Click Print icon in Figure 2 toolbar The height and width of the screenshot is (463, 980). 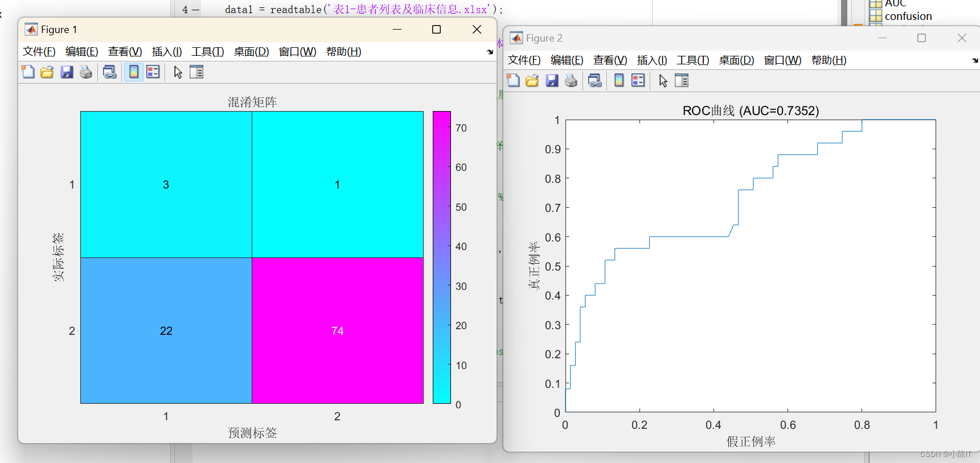coord(571,80)
